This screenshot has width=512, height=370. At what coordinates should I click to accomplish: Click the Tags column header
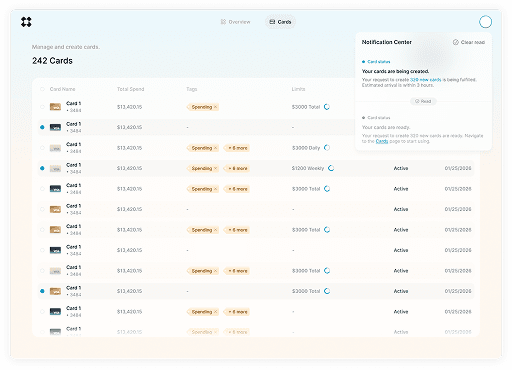pyautogui.click(x=192, y=89)
